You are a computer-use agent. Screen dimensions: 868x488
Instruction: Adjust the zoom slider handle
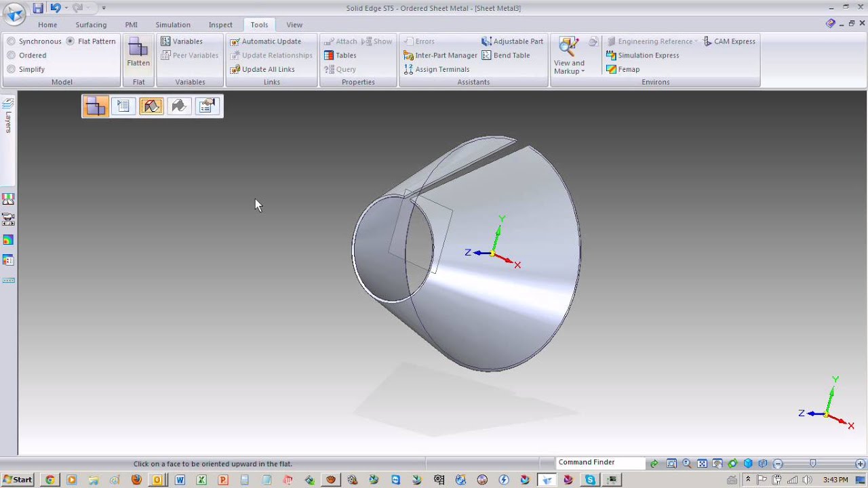click(813, 464)
